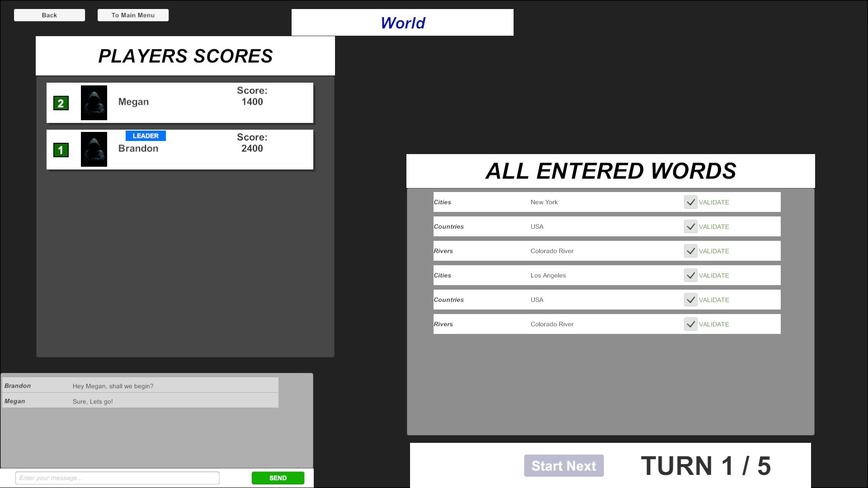This screenshot has height=488, width=868.
Task: Select the World category tab
Action: click(402, 22)
